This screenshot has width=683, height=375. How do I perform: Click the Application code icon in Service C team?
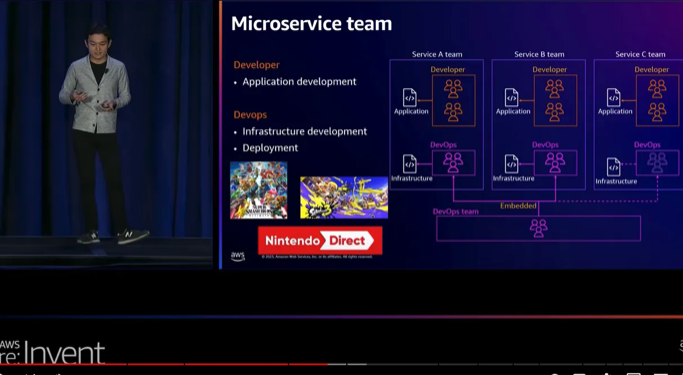(613, 98)
